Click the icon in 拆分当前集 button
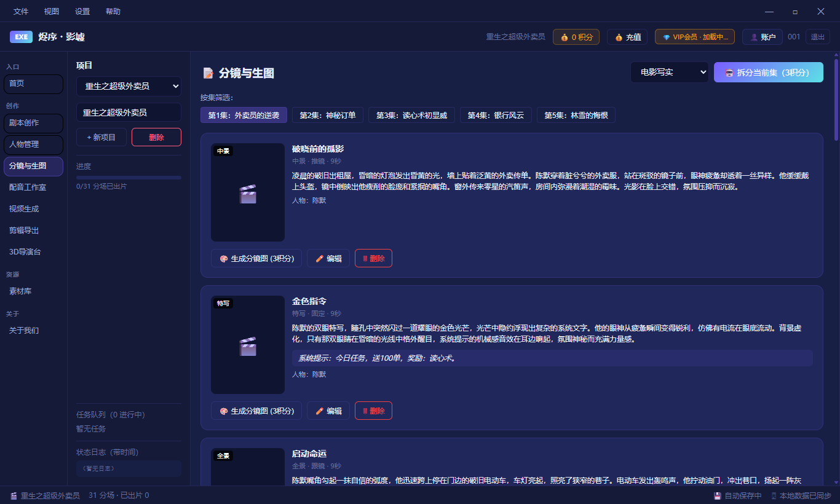This screenshot has width=840, height=504. click(x=729, y=73)
